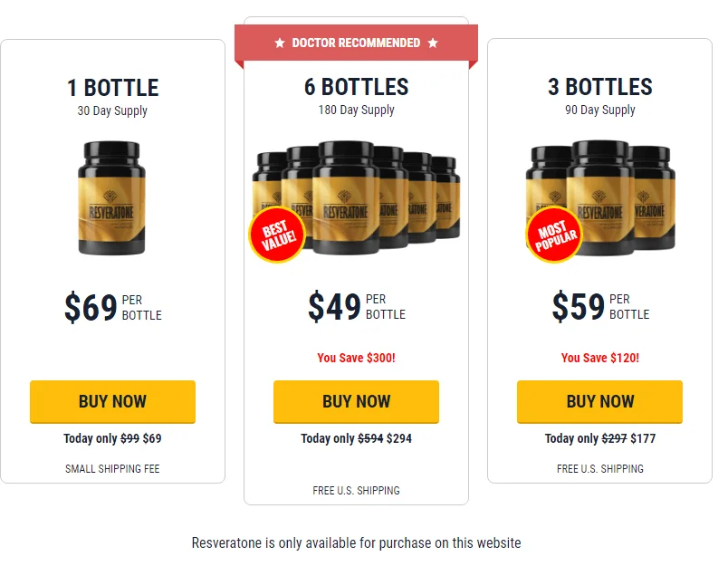The image size is (728, 566).
Task: Click the single Resveratone bottle image
Action: (112, 197)
